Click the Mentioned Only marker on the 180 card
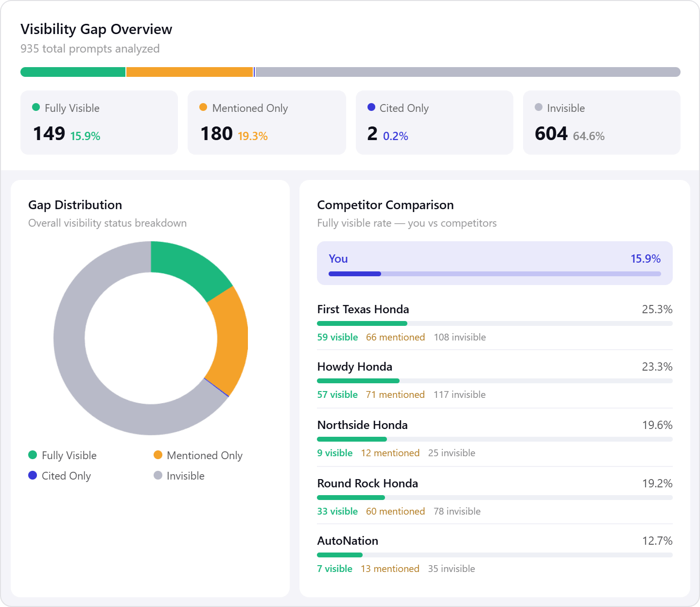 pos(204,107)
